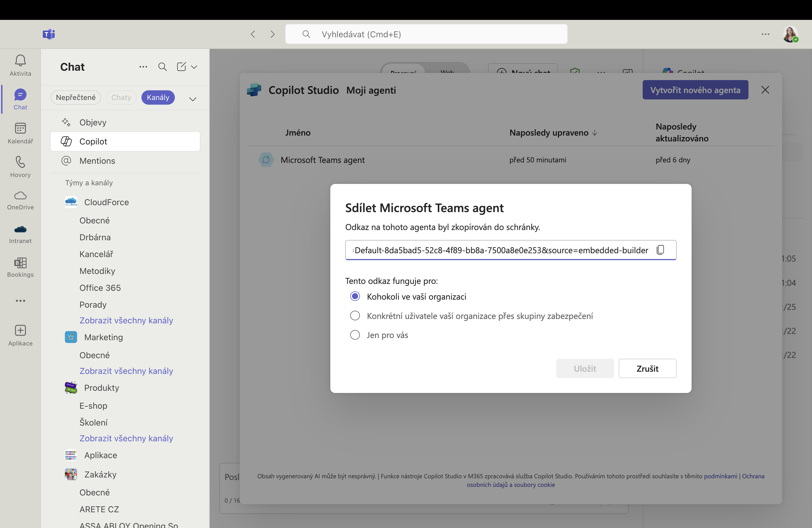Toggle the Kanály filter pill

[158, 97]
